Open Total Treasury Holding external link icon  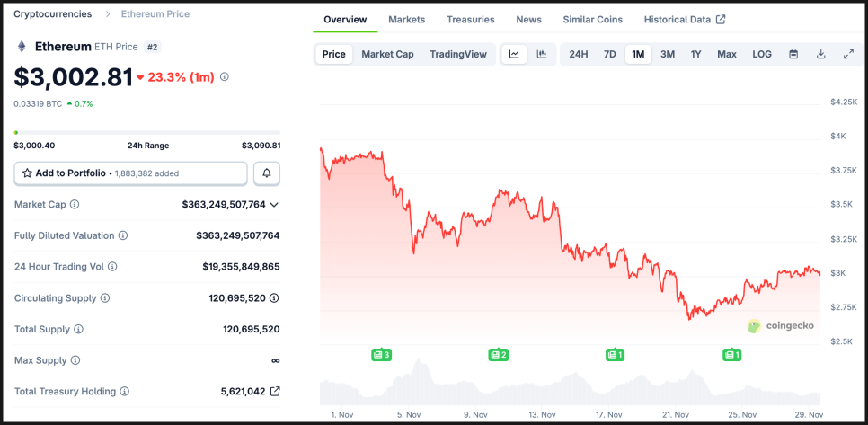(x=275, y=392)
